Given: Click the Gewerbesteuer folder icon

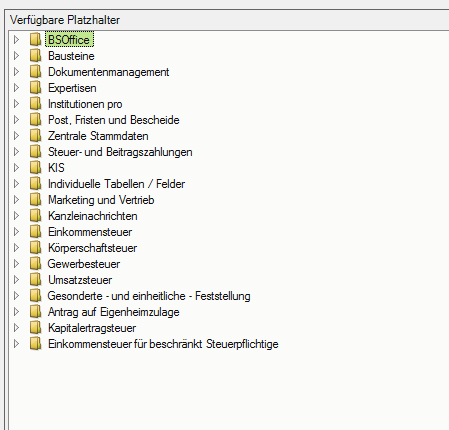Looking at the screenshot, I should tap(35, 264).
